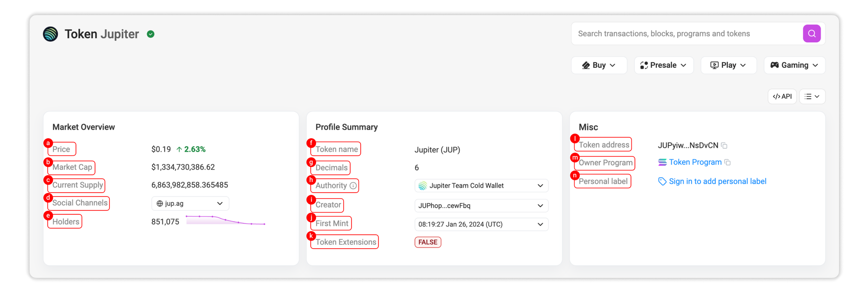Copy the token address JUPyiw...NsDvCN

[724, 146]
